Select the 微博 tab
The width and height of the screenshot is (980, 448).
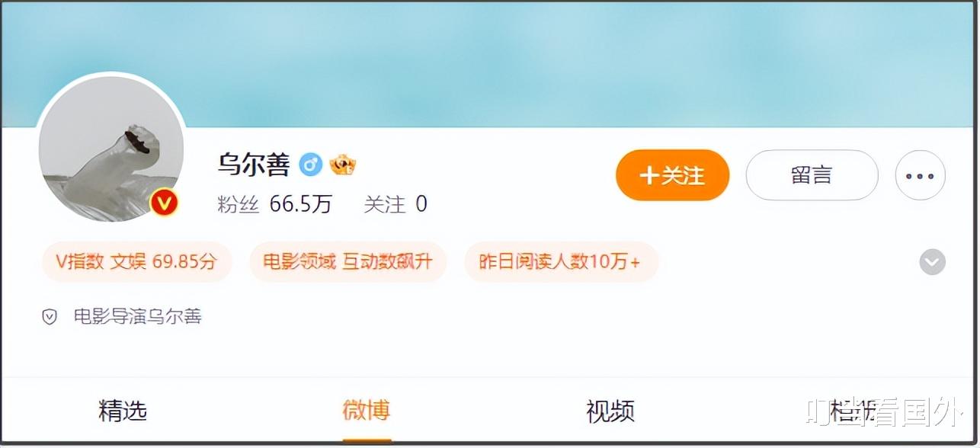pyautogui.click(x=367, y=411)
